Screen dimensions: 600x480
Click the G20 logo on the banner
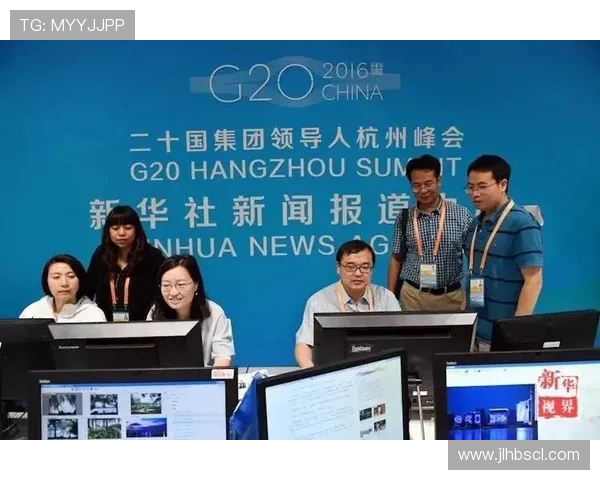coord(252,83)
